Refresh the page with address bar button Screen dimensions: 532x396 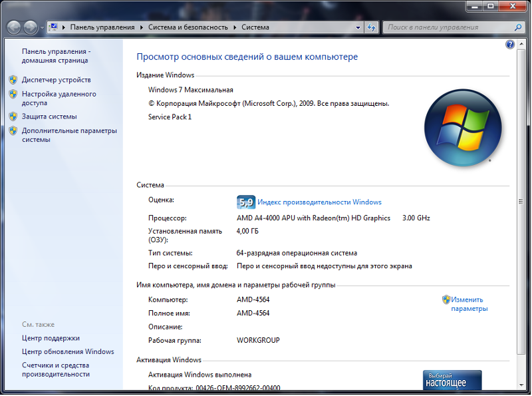(372, 27)
